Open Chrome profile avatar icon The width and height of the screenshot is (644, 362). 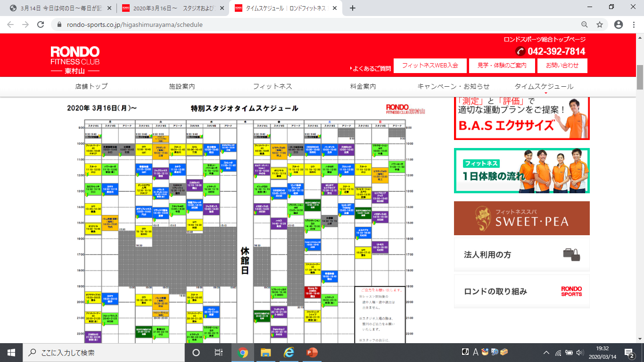[619, 25]
